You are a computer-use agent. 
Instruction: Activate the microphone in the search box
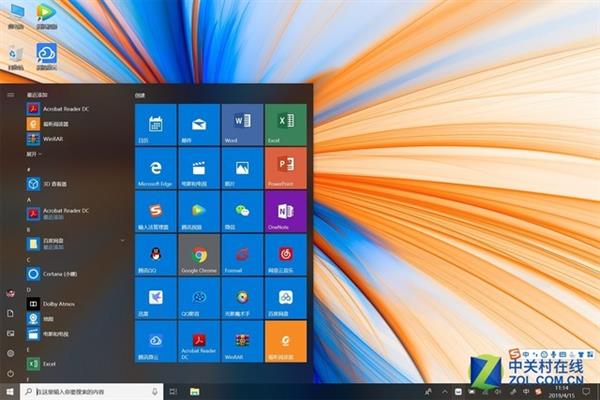(155, 392)
